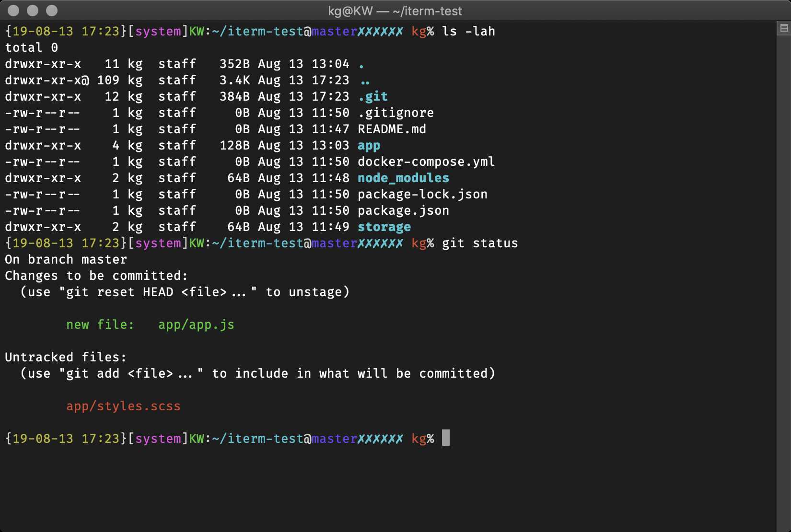Click the red close window button
Viewport: 791px width, 532px height.
(x=14, y=11)
